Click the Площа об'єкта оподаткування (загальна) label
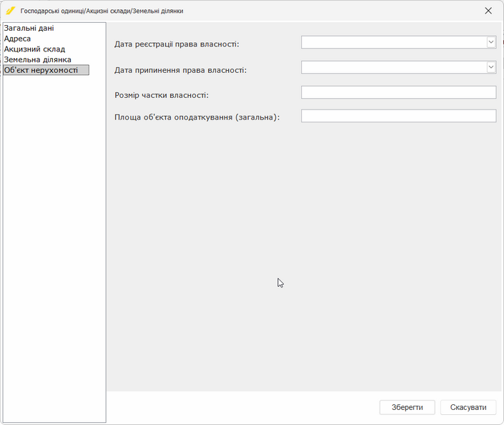 click(197, 117)
